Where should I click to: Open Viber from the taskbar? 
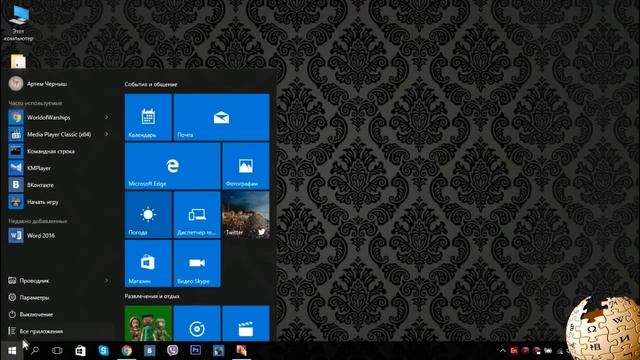(x=173, y=351)
